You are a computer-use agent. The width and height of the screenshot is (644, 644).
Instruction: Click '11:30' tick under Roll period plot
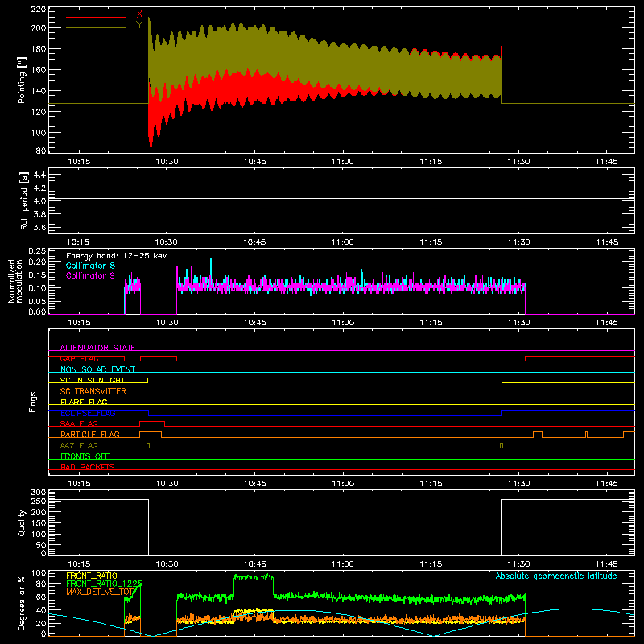click(x=518, y=242)
